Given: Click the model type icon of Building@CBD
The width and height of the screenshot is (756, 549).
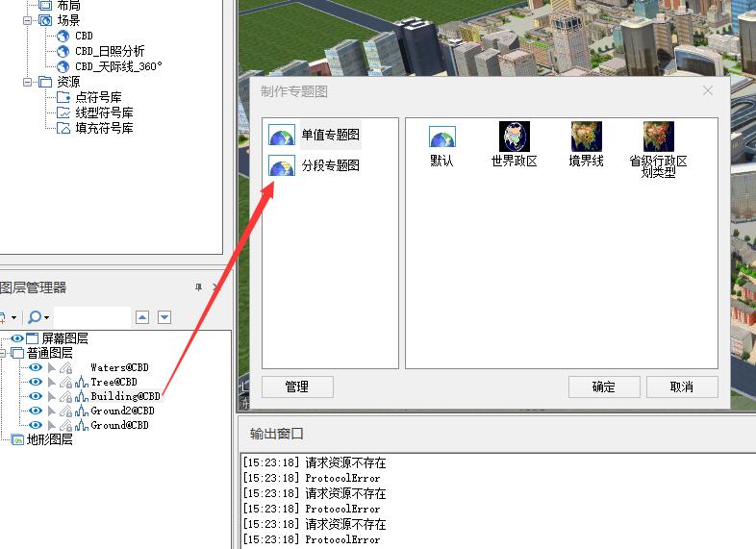Looking at the screenshot, I should pyautogui.click(x=82, y=397).
